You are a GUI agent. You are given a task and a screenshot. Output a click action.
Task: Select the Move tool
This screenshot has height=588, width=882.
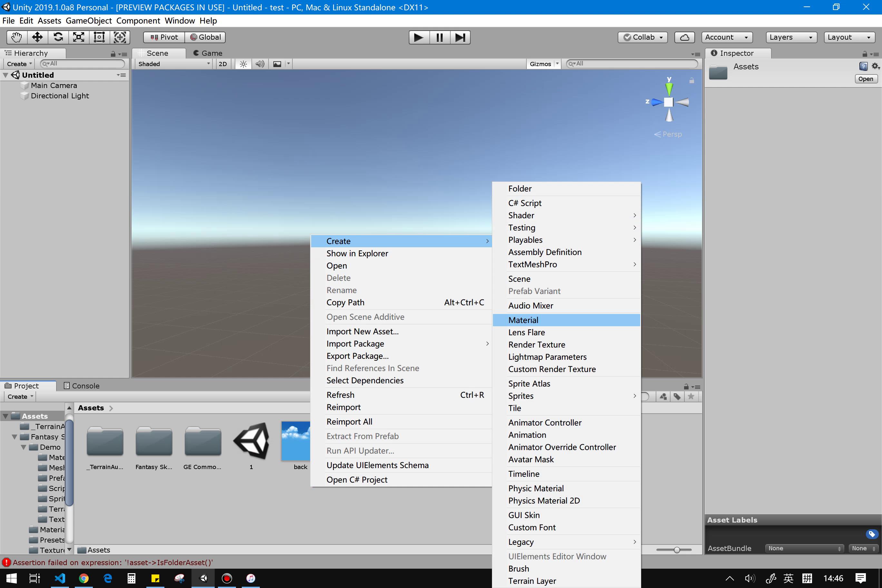pyautogui.click(x=37, y=37)
